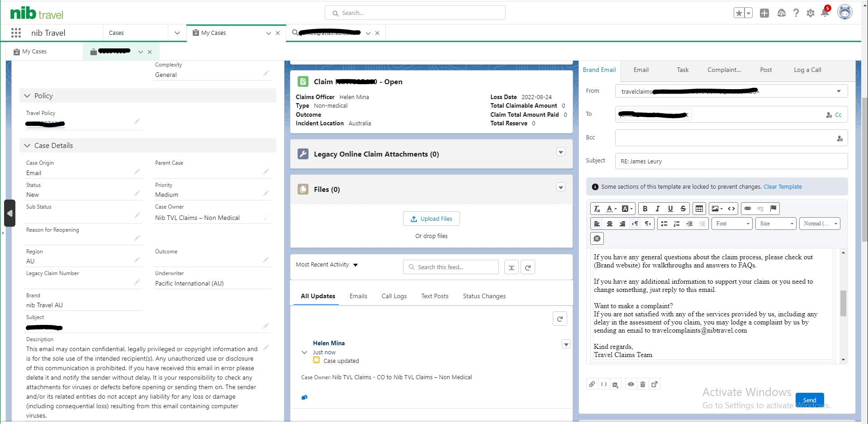Image resolution: width=868 pixels, height=424 pixels.
Task: Center align the email text
Action: (610, 224)
